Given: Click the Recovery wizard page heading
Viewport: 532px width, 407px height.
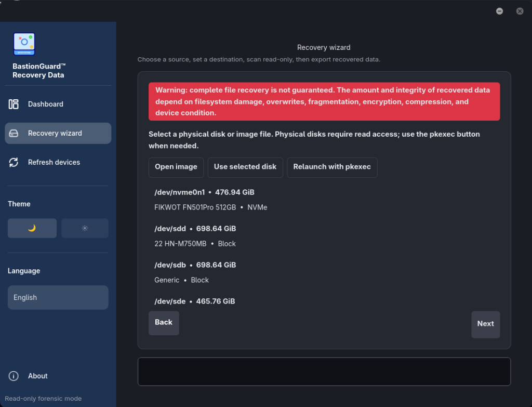Looking at the screenshot, I should [x=324, y=47].
